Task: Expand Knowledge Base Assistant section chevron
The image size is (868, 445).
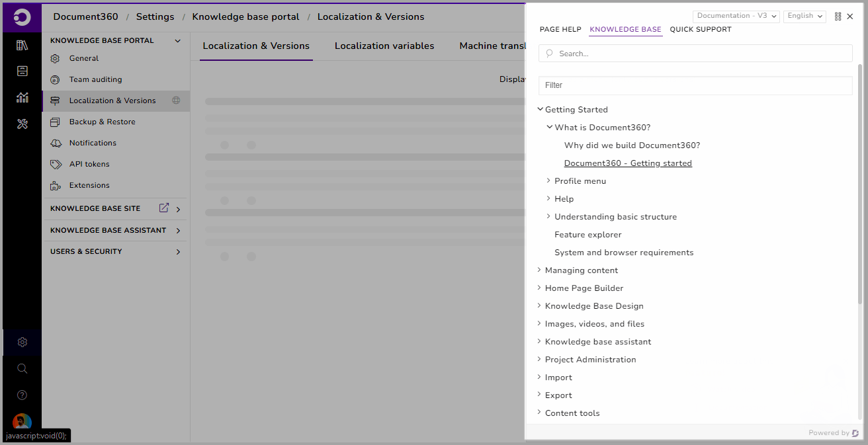Action: tap(178, 231)
